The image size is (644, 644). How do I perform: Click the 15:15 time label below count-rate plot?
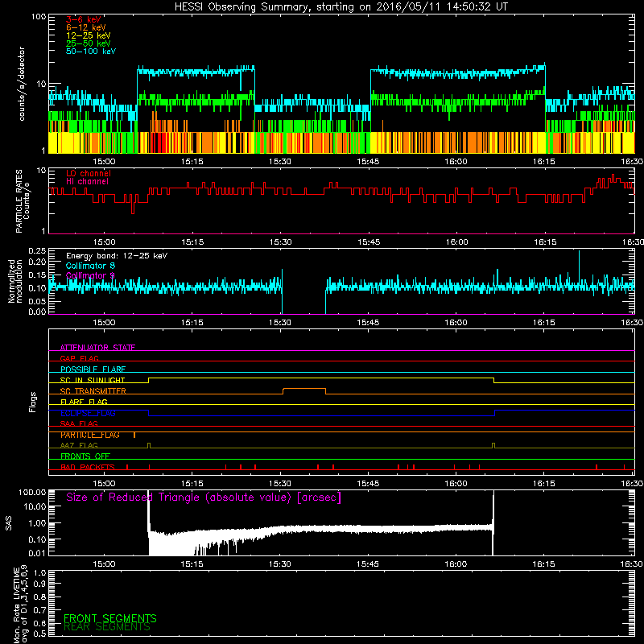[192, 162]
